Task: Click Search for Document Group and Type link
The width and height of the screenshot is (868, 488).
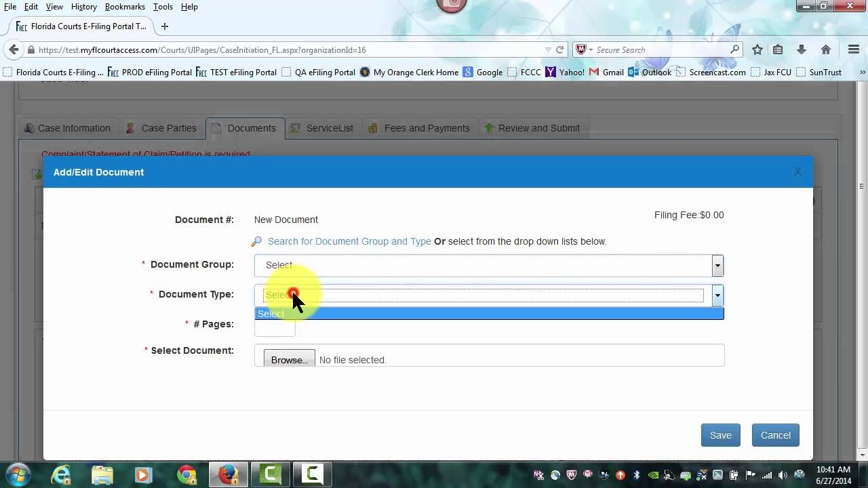Action: 349,241
